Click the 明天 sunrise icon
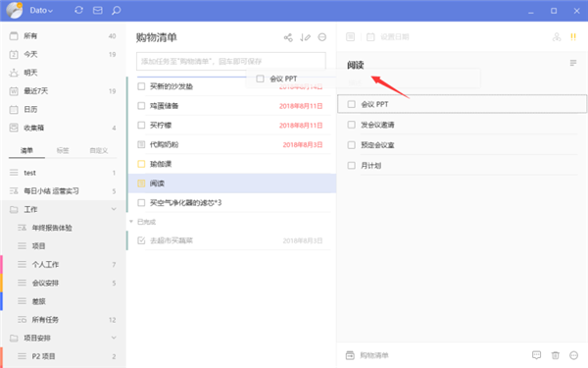This screenshot has width=588, height=368. click(x=14, y=73)
